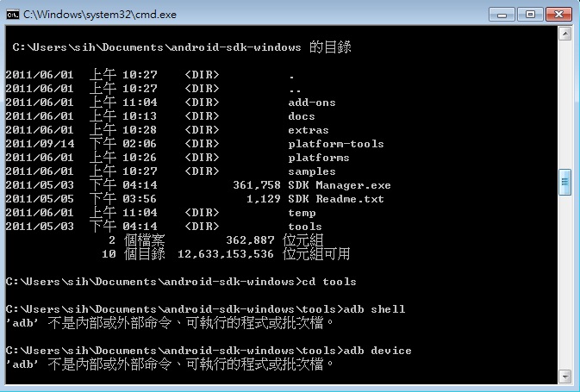Click the file size 1,129

click(264, 199)
